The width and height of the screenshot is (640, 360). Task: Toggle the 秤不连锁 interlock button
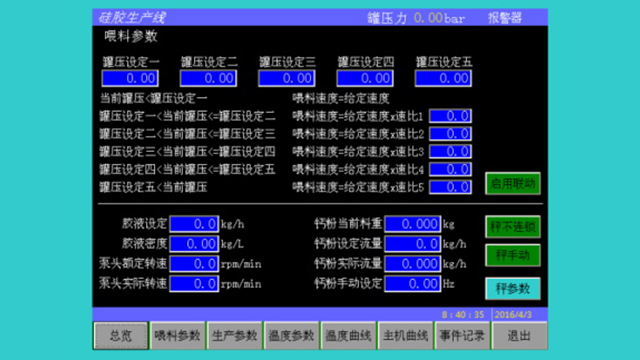[513, 227]
